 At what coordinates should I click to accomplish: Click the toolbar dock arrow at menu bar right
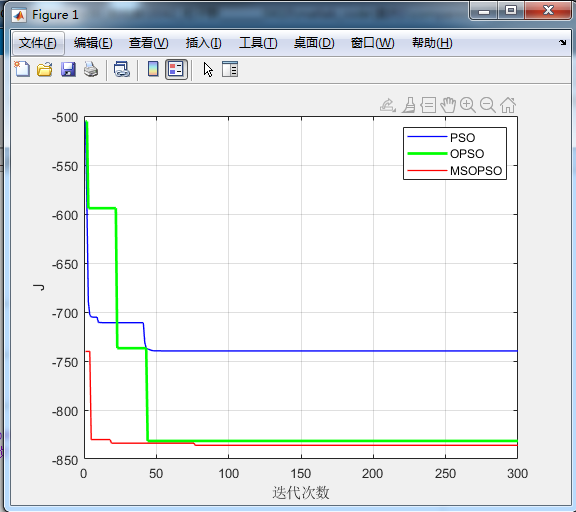[562, 43]
